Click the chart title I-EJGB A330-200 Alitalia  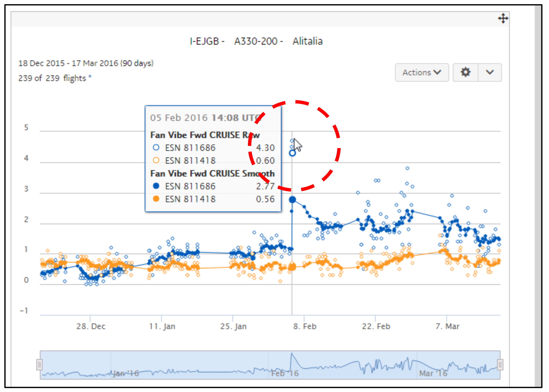click(x=256, y=41)
